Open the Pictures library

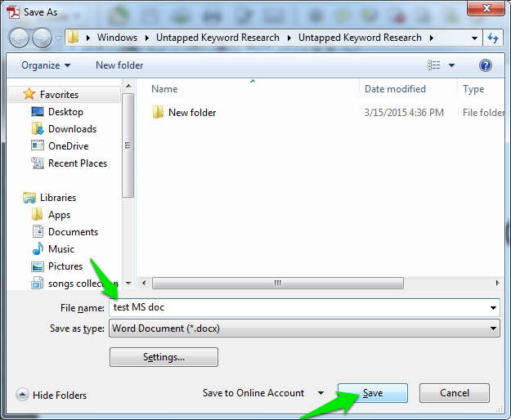click(x=65, y=266)
